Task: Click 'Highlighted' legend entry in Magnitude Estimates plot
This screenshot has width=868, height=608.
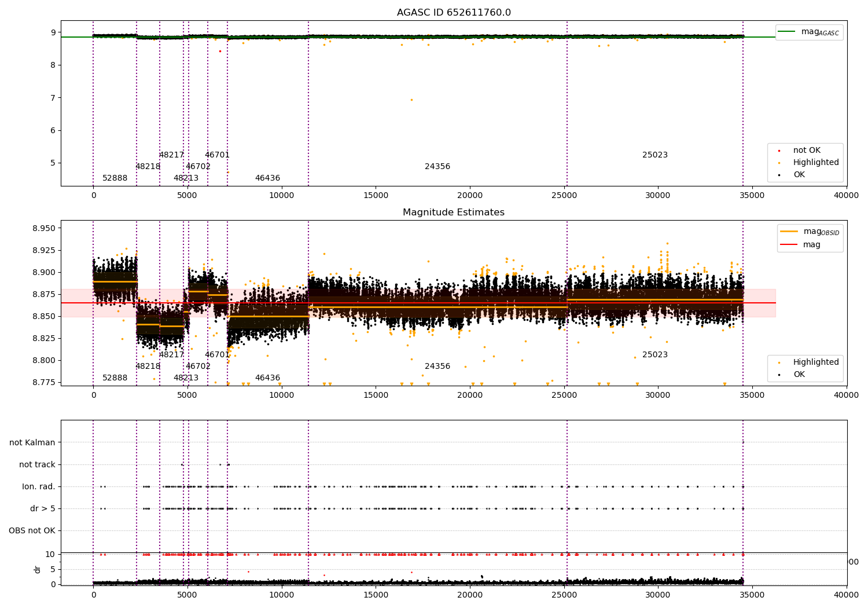Action: pyautogui.click(x=809, y=362)
